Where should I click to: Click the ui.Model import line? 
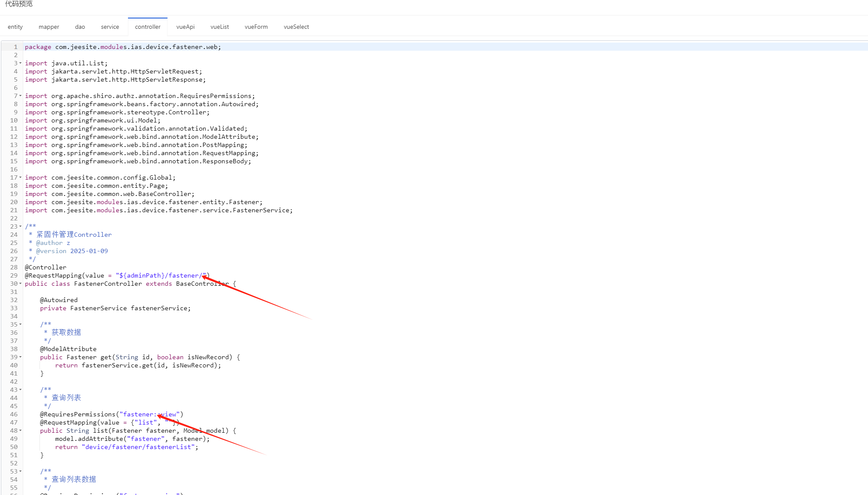coord(93,120)
